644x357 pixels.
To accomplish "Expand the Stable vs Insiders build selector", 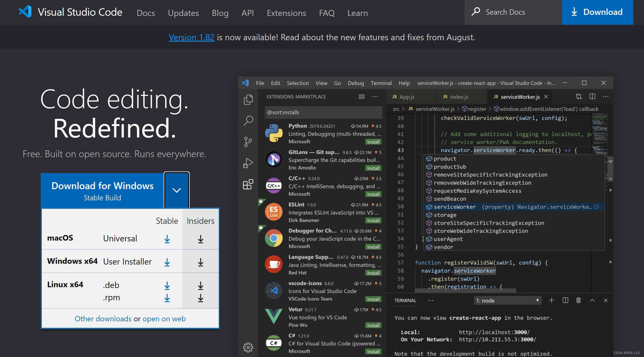I will pos(176,190).
